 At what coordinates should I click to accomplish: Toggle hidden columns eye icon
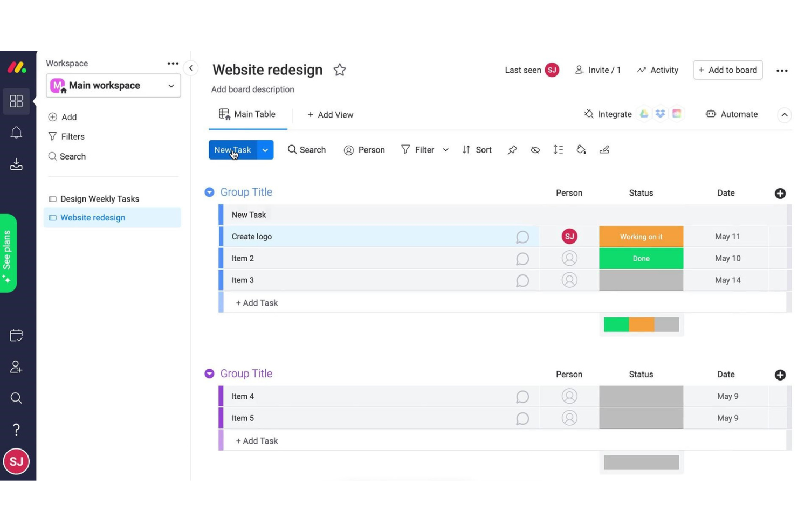click(x=535, y=150)
